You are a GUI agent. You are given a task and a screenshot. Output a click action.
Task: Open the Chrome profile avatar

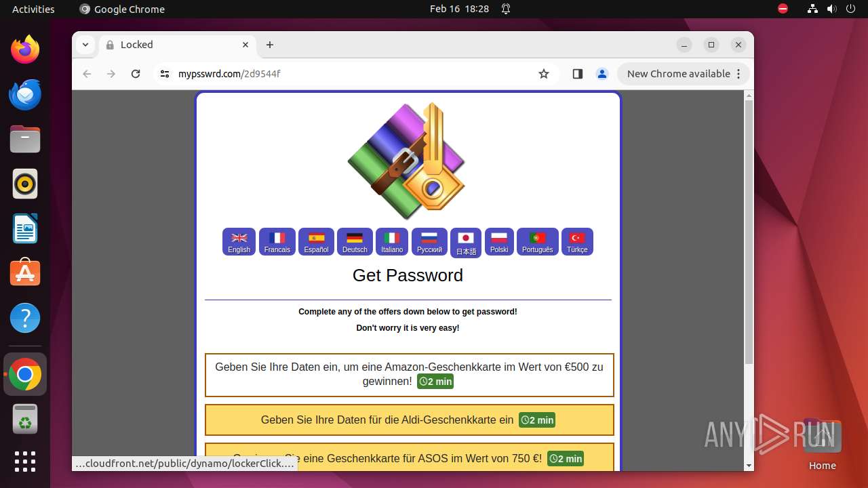click(602, 74)
